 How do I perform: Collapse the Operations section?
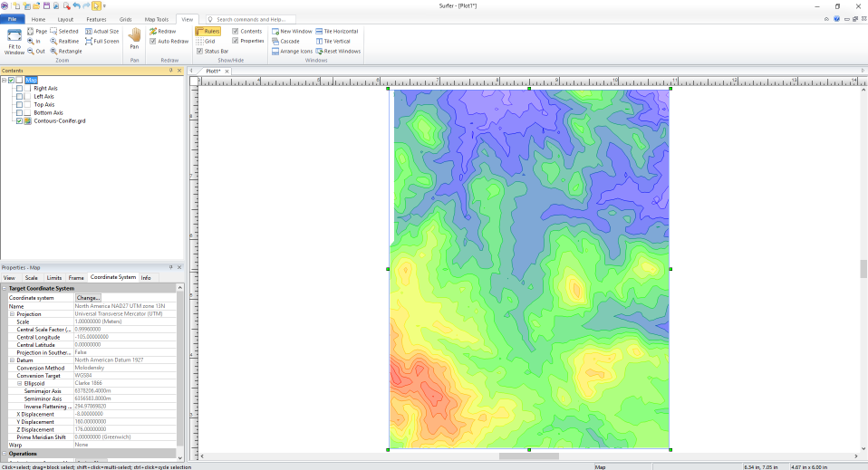[5, 454]
